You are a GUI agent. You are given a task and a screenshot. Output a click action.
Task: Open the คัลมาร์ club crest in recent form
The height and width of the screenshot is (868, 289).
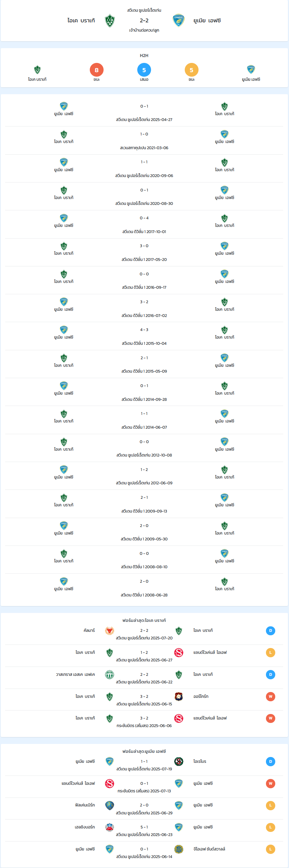(x=110, y=631)
